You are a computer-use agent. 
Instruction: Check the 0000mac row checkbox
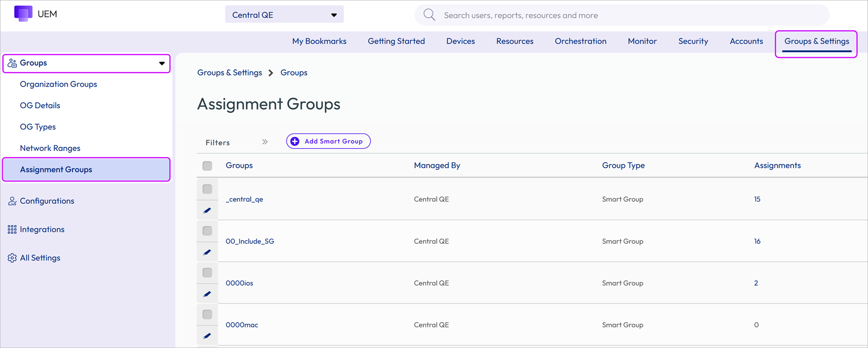click(x=207, y=314)
